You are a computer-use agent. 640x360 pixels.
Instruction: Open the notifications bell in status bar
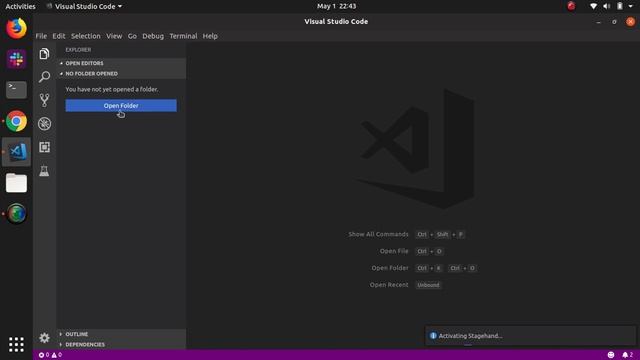pos(627,355)
